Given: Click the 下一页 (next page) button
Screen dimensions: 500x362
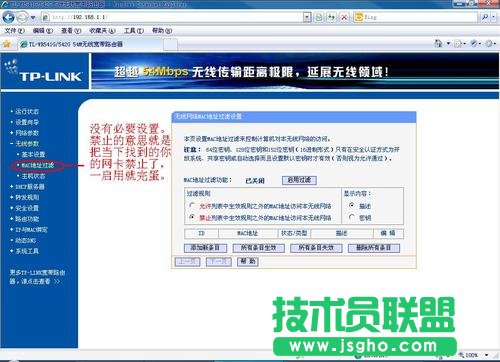Looking at the screenshot, I should [x=219, y=262].
